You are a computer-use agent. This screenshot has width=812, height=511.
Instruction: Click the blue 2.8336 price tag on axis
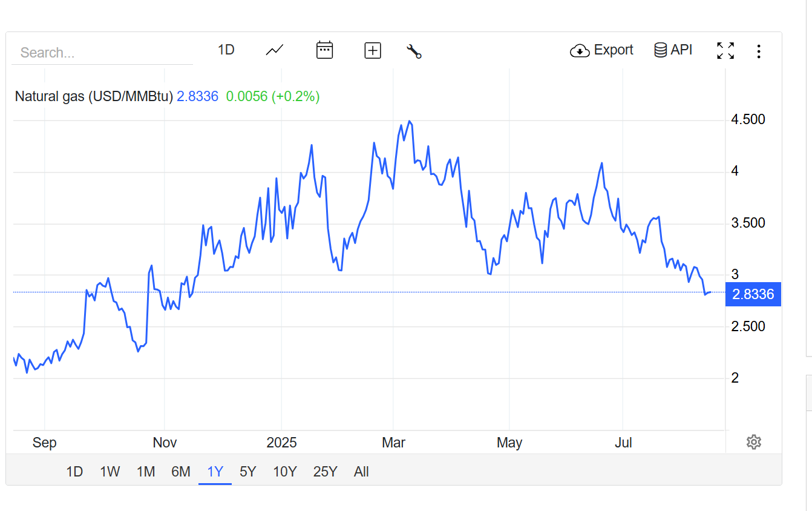click(x=753, y=294)
